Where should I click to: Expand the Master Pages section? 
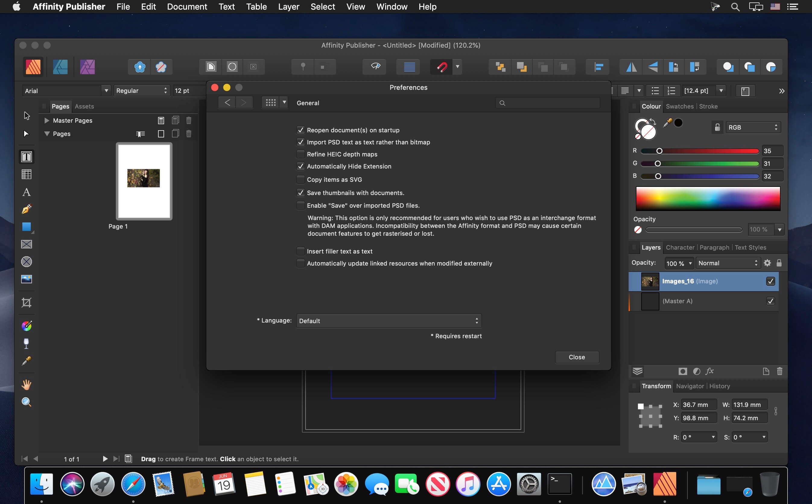click(47, 120)
